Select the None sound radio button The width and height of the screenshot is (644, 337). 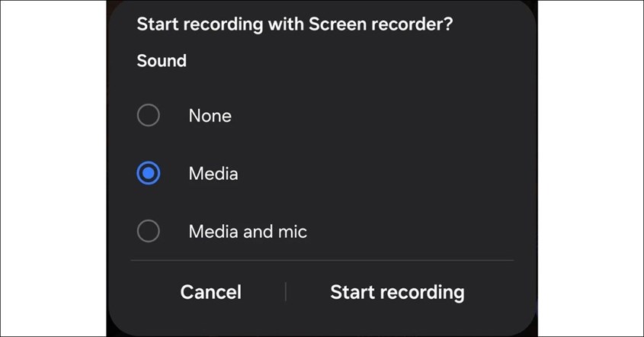coord(148,116)
